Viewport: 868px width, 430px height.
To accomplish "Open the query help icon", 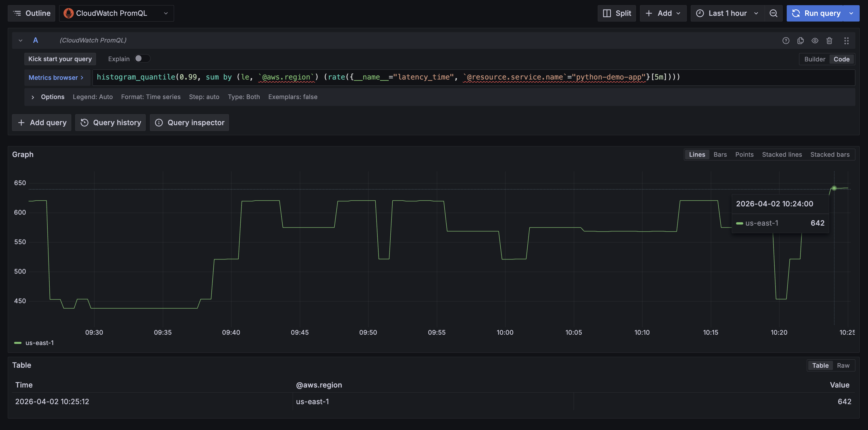I will coord(786,40).
